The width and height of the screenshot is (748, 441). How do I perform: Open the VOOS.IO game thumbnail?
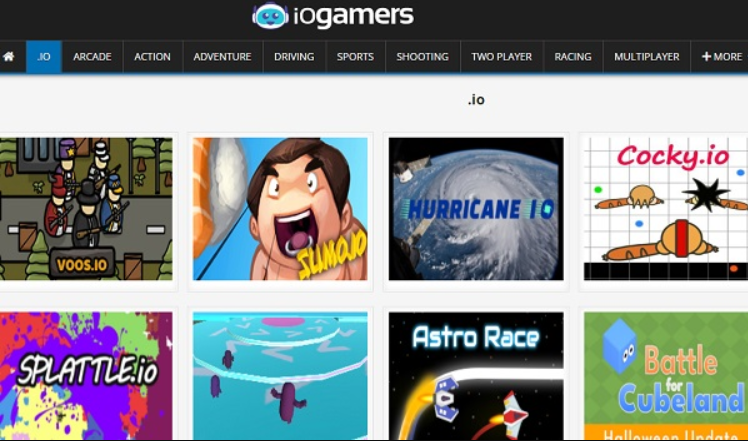point(86,209)
